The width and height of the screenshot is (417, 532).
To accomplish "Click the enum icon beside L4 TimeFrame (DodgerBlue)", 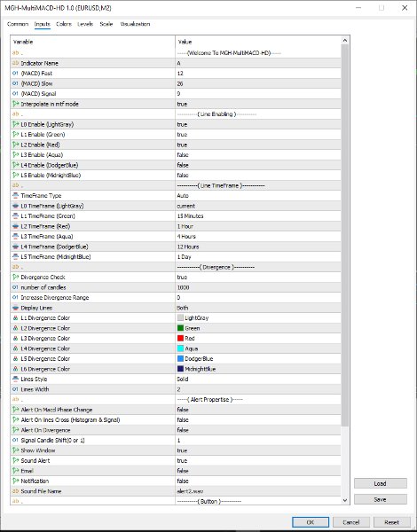I will click(15, 246).
